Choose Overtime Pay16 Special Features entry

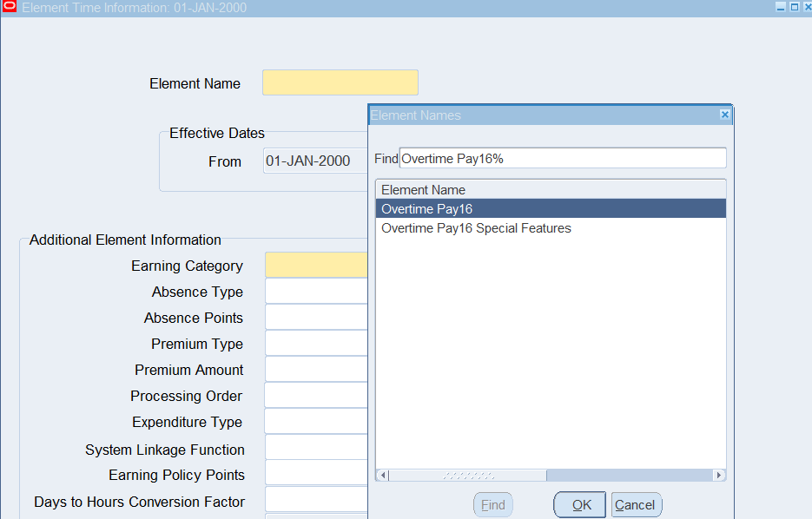tap(476, 228)
